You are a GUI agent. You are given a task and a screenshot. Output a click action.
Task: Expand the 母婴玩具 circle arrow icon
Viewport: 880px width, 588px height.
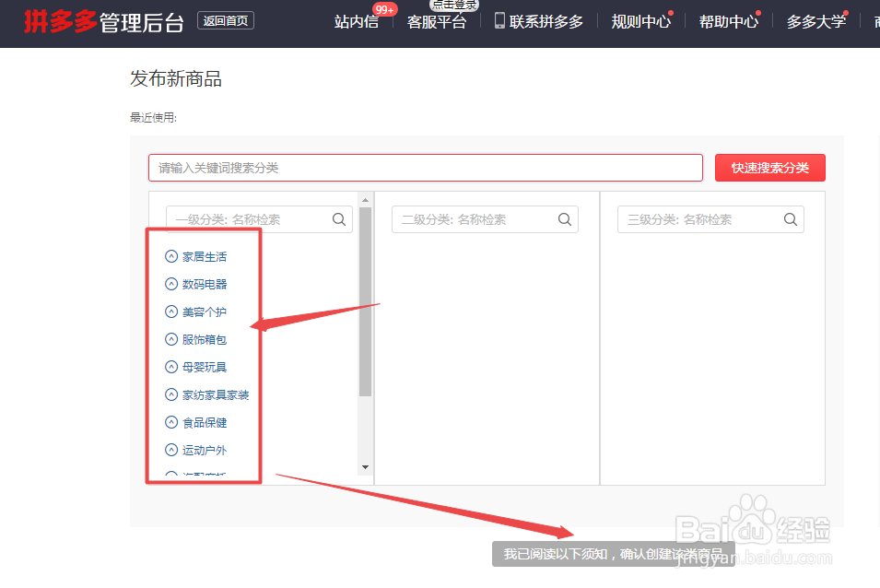coord(171,367)
